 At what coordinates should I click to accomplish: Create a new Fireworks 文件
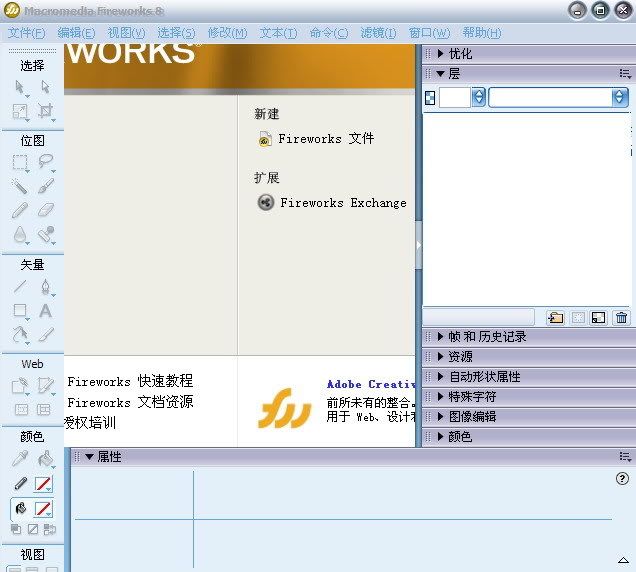click(316, 139)
